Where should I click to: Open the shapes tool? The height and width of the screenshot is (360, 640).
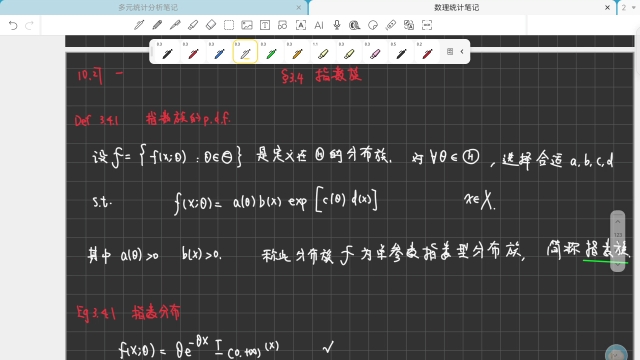click(282, 25)
